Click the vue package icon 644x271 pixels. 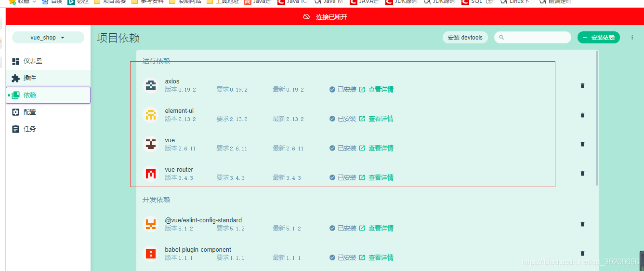click(x=151, y=144)
